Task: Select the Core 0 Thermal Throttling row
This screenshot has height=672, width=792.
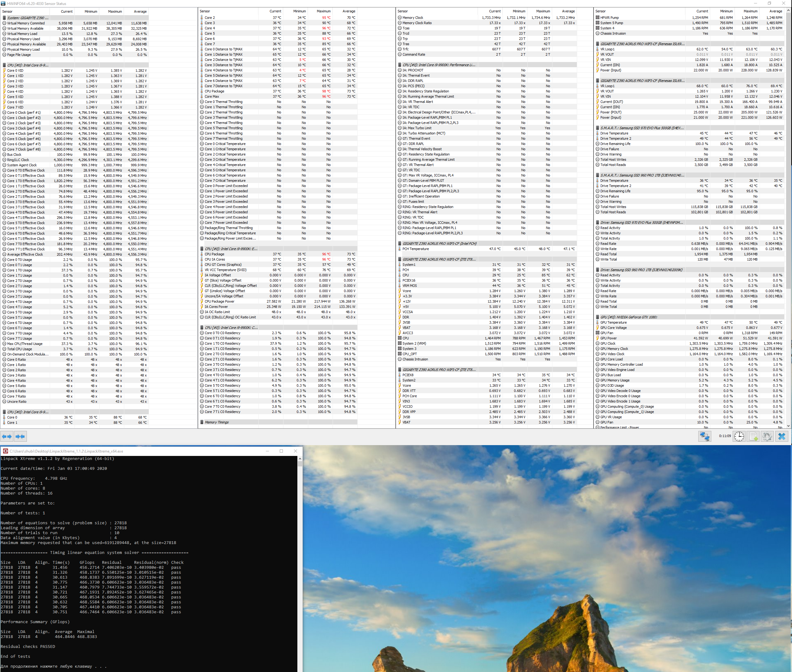Action: coord(223,102)
